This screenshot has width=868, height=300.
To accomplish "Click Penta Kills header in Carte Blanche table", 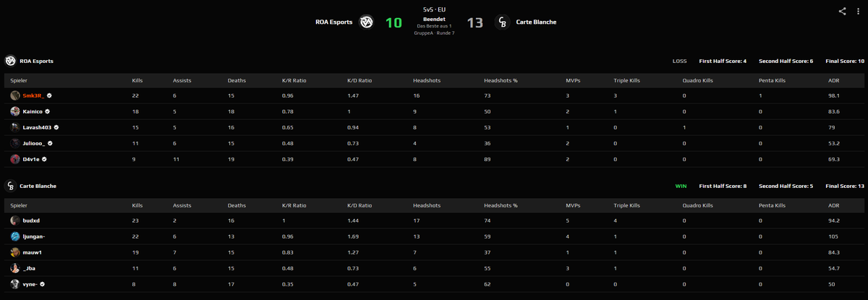I will 772,205.
